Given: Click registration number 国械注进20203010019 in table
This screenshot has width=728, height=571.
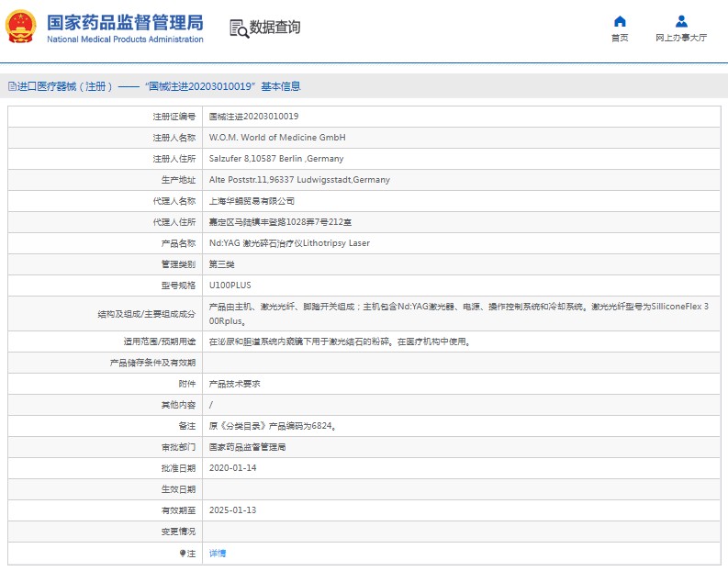Looking at the screenshot, I should pos(253,117).
